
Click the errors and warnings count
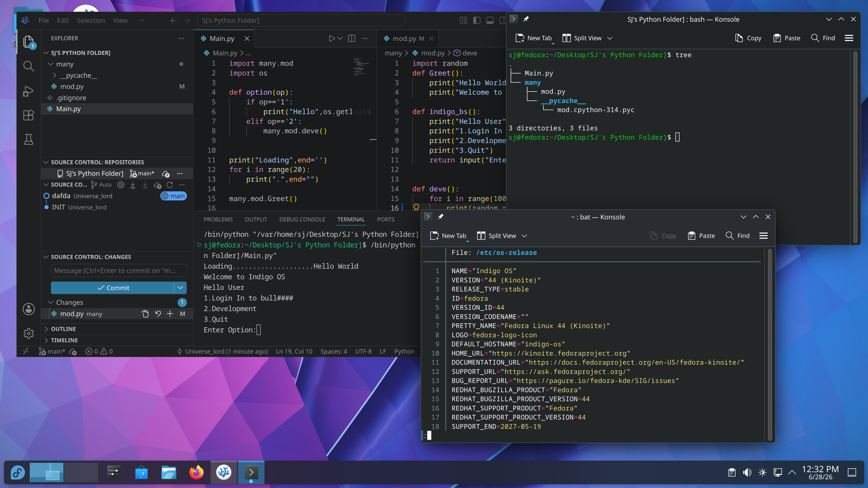point(99,351)
